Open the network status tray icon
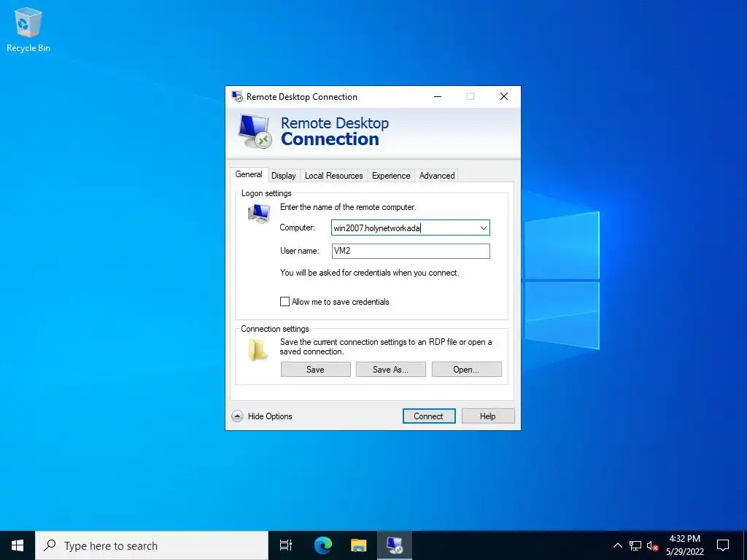 (635, 545)
